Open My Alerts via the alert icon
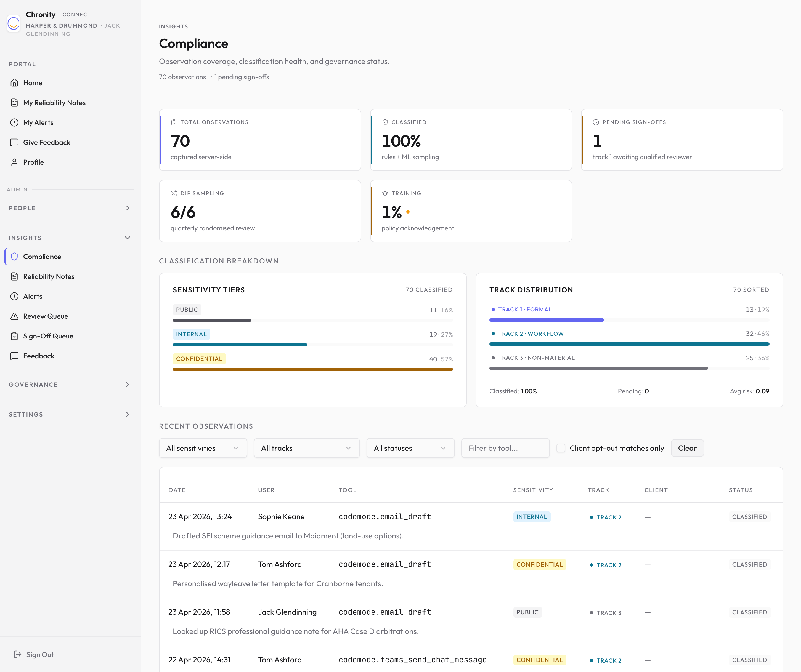Image resolution: width=801 pixels, height=672 pixels. 14,122
